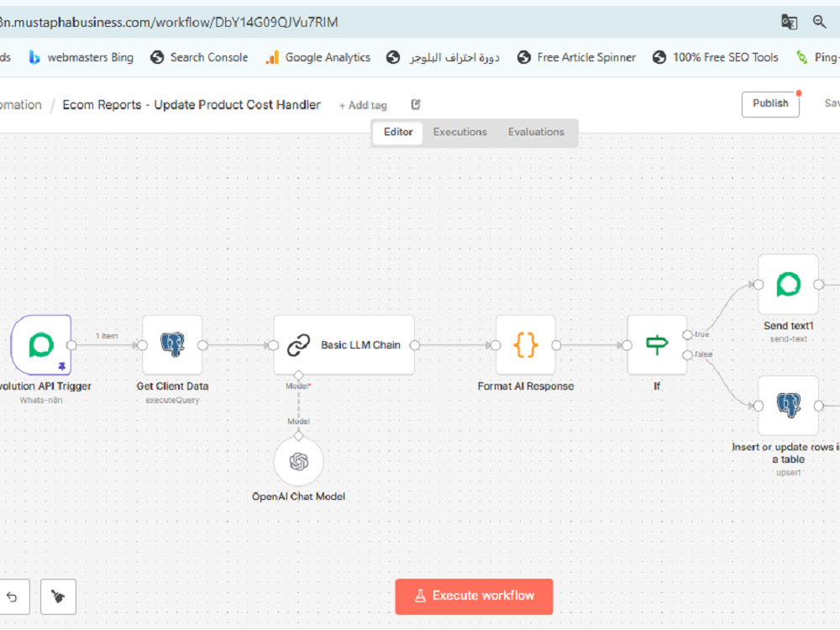This screenshot has width=840, height=630.
Task: Select the Evolution API Trigger node
Action: click(41, 345)
